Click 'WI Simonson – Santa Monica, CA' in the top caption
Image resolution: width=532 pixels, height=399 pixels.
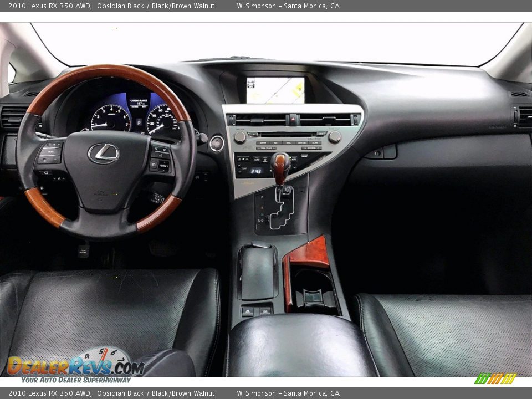tap(288, 6)
